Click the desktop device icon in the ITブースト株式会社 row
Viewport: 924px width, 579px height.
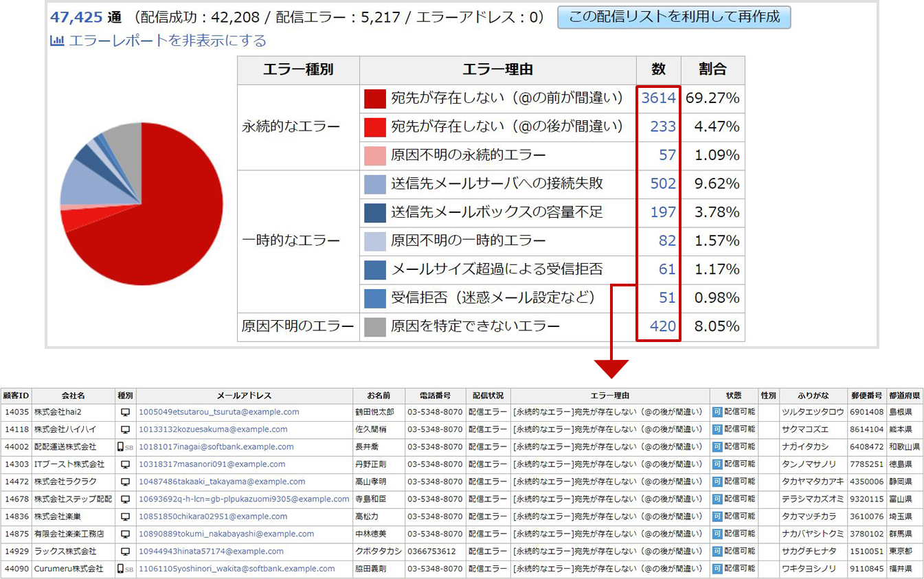pyautogui.click(x=125, y=464)
